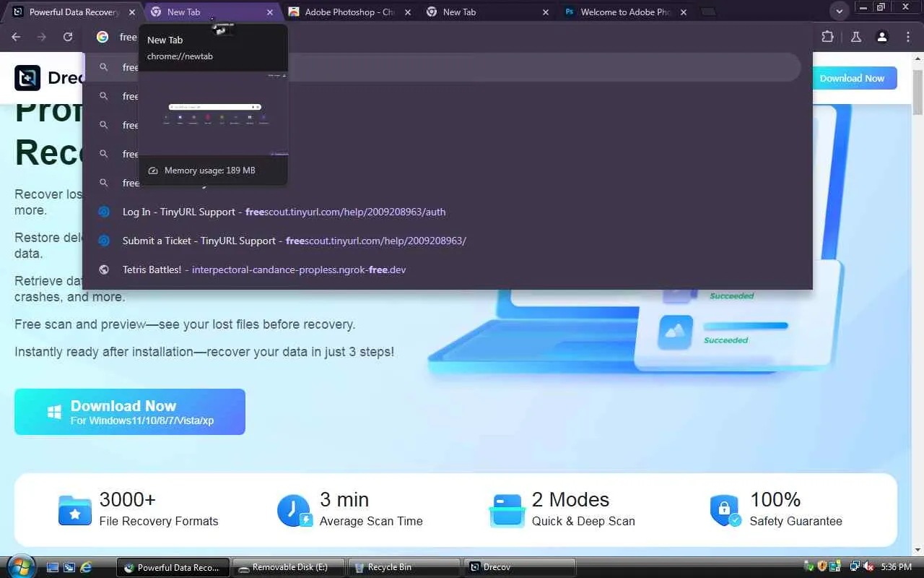Open the Drecov app from the taskbar

coord(520,567)
